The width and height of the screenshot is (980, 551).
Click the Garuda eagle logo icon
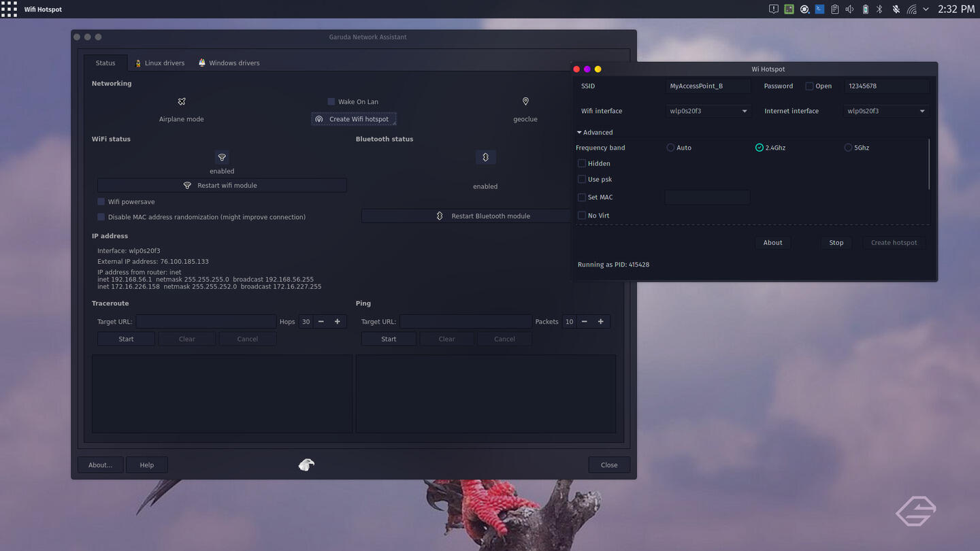point(306,465)
